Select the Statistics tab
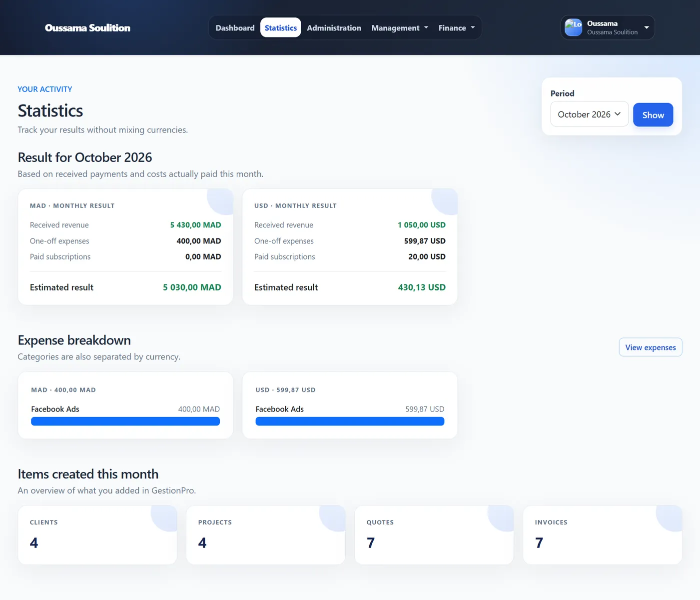 point(281,28)
